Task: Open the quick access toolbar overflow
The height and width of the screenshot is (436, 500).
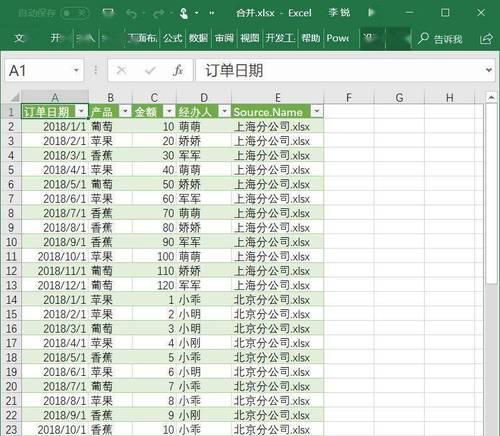Action: pyautogui.click(x=212, y=13)
